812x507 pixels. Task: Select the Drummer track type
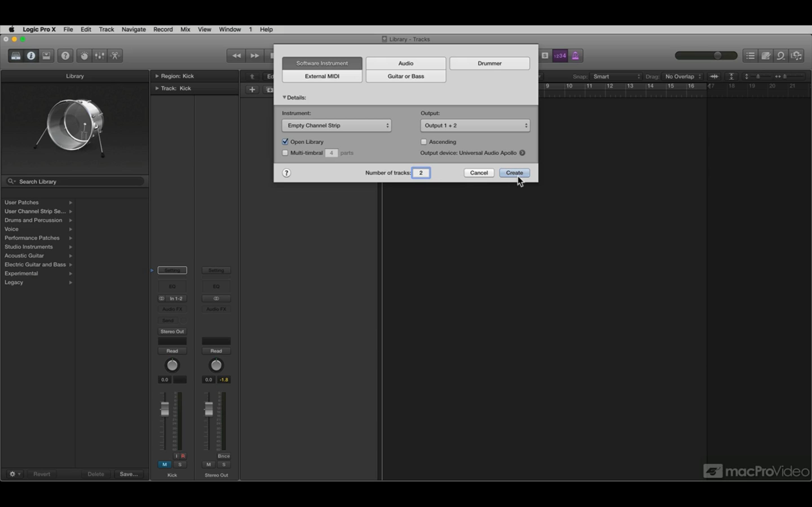pos(489,63)
